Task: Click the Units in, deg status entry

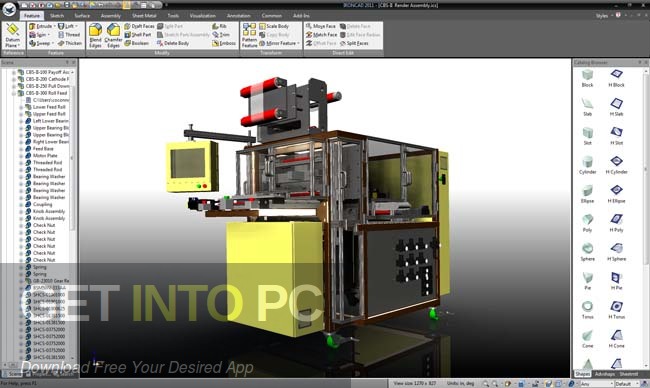Action: click(x=460, y=383)
